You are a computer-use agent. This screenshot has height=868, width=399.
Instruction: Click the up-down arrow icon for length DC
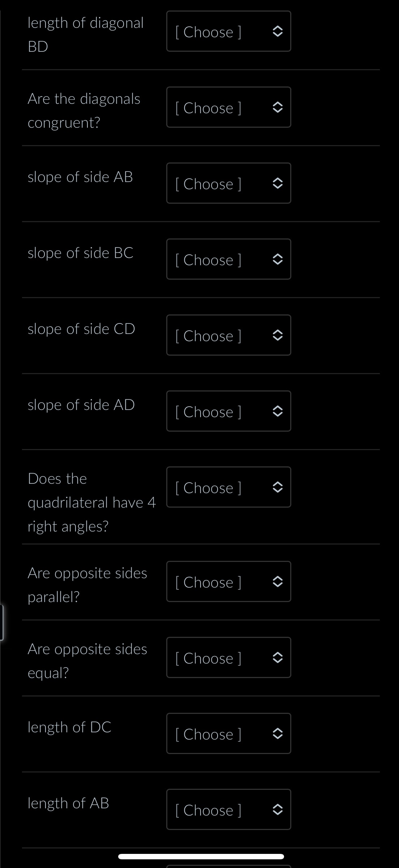point(277,734)
